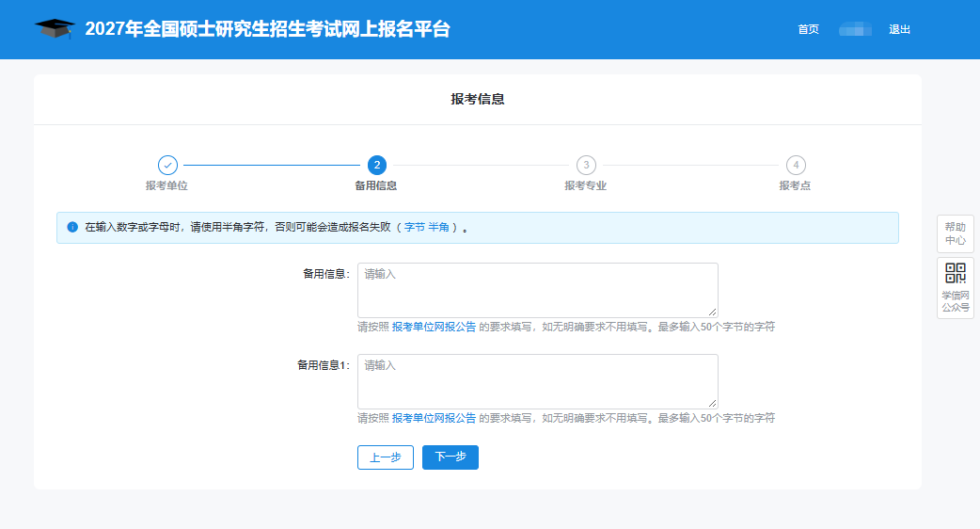Focus the 备用信息 text area
The height and width of the screenshot is (529, 980).
[x=538, y=290]
